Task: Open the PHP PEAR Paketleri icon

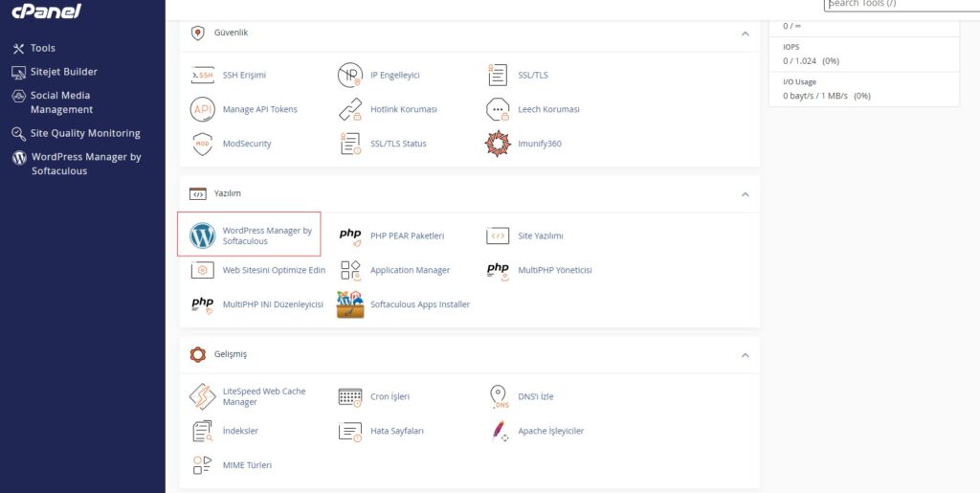Action: coord(350,236)
